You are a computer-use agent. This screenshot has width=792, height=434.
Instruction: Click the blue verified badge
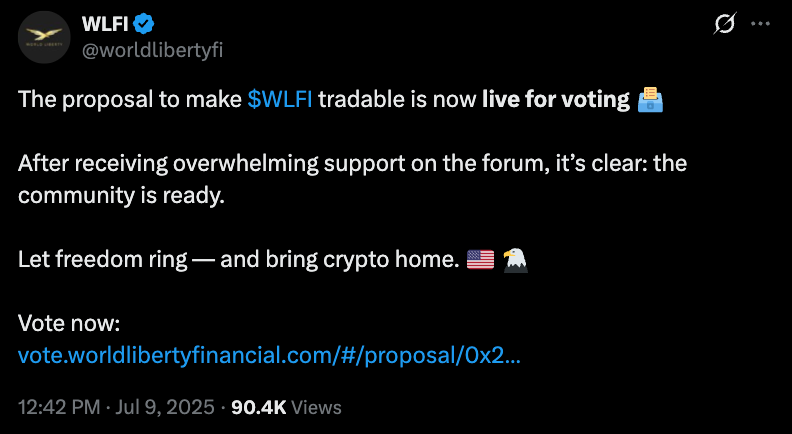144,24
